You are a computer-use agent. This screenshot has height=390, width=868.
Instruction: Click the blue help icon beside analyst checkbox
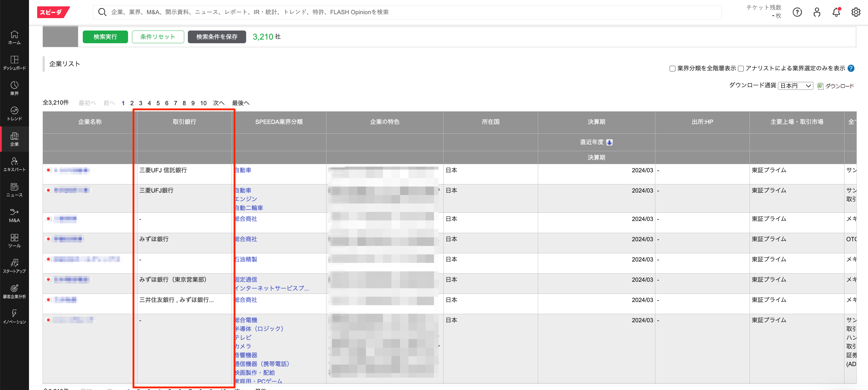tap(851, 69)
